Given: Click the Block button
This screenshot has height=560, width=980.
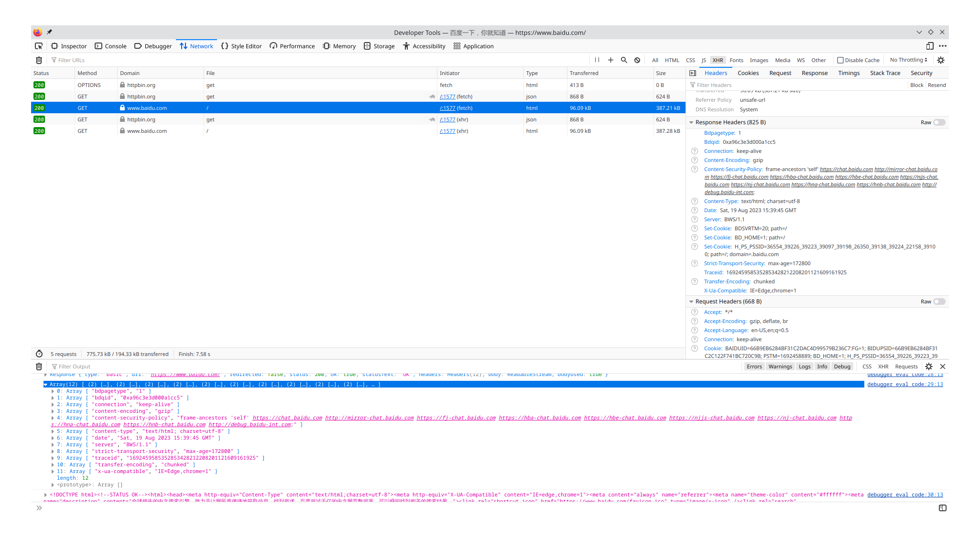Looking at the screenshot, I should click(x=916, y=85).
